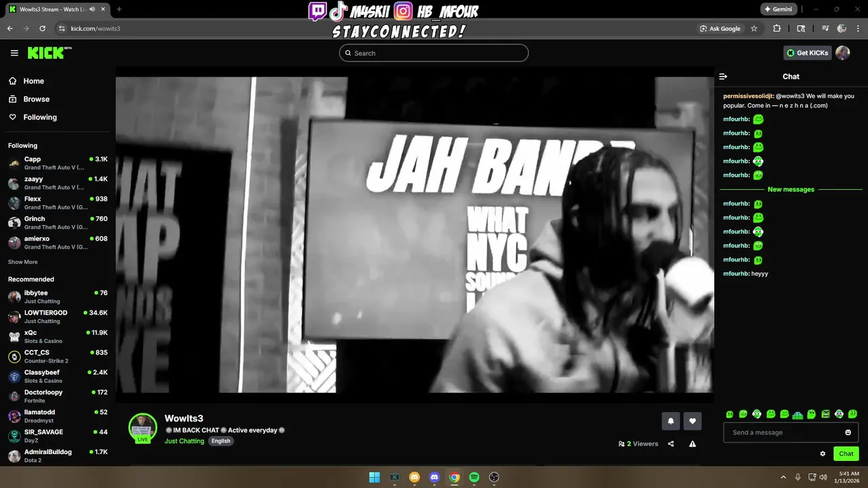Image resolution: width=868 pixels, height=488 pixels.
Task: Report the stream with warning icon
Action: (x=692, y=444)
